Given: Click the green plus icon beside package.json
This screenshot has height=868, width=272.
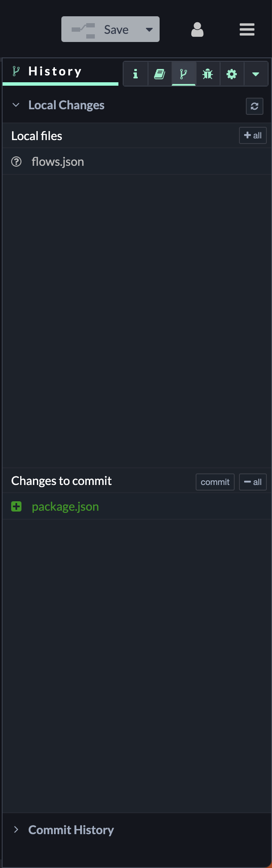Looking at the screenshot, I should point(16,507).
